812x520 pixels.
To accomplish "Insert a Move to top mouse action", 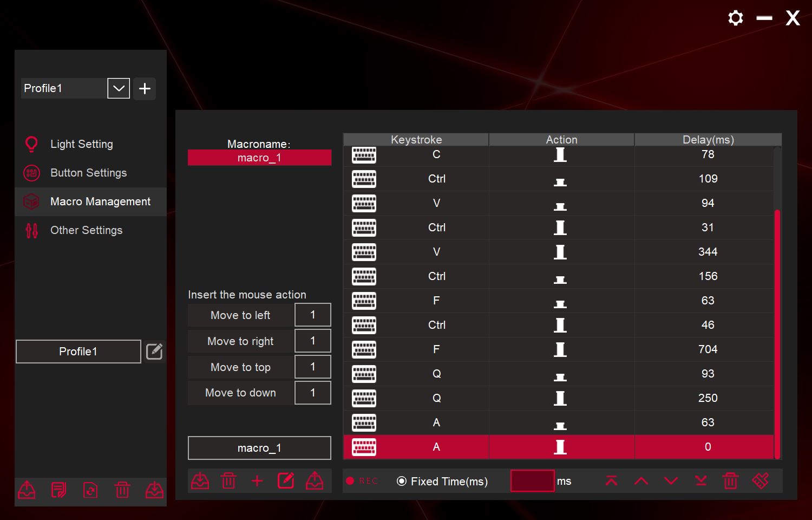I will pyautogui.click(x=240, y=367).
